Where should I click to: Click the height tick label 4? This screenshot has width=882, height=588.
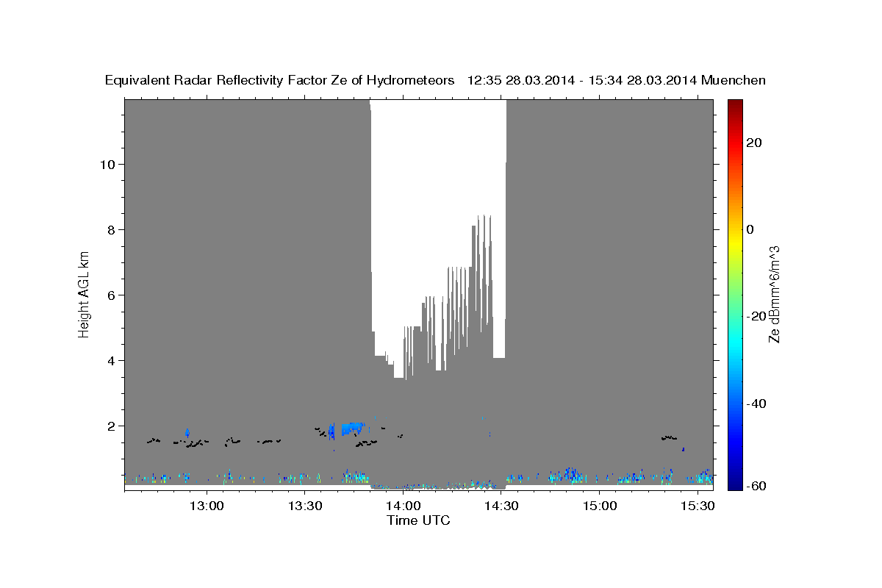pyautogui.click(x=112, y=360)
